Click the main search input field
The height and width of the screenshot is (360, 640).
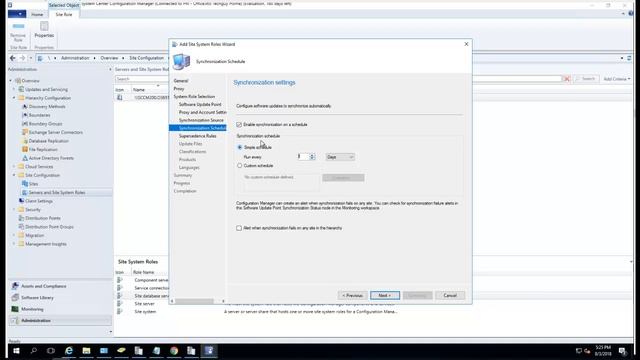pos(339,79)
